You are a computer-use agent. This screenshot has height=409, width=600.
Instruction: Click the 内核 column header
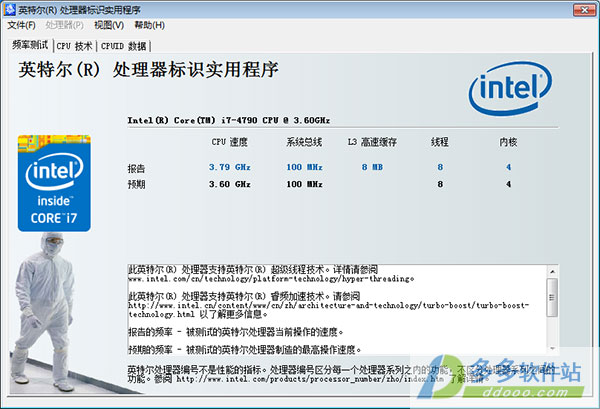pos(508,142)
